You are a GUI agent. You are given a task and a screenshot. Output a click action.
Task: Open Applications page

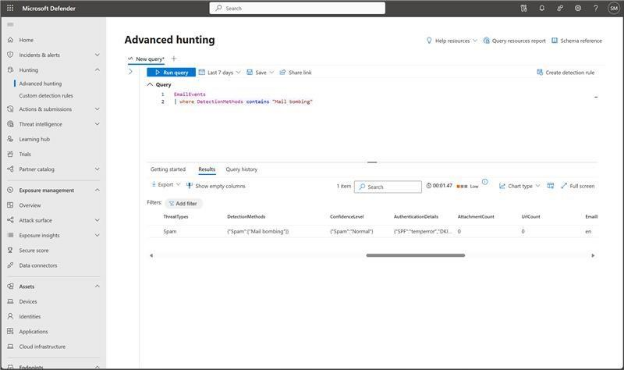point(33,331)
